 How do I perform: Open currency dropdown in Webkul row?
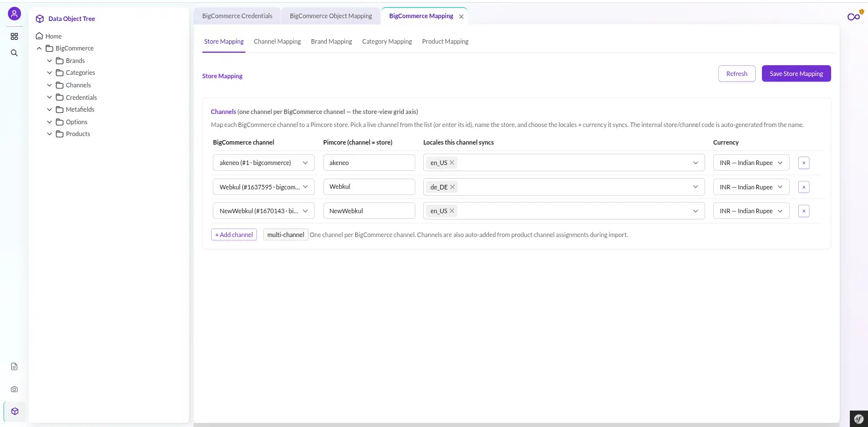pos(751,187)
